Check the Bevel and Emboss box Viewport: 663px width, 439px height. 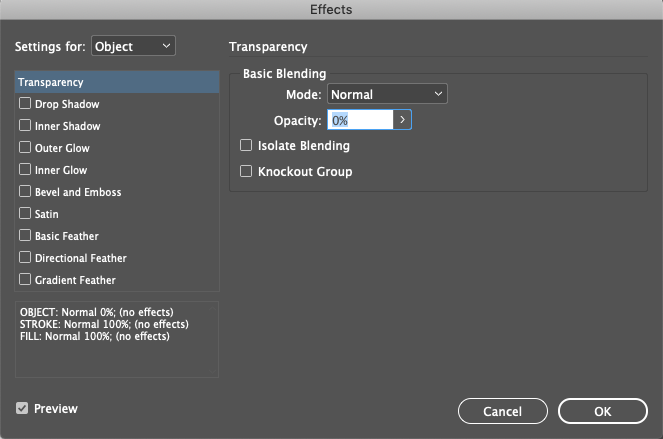(26, 192)
